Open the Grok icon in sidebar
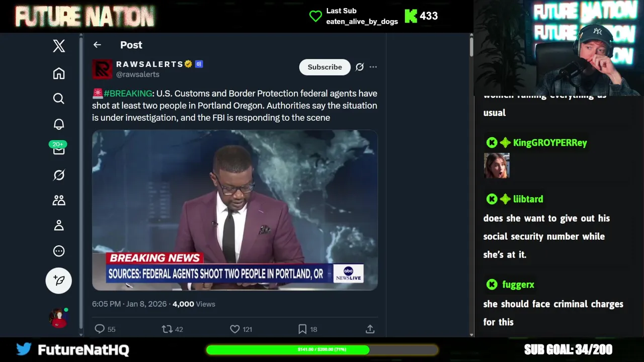 tap(59, 175)
